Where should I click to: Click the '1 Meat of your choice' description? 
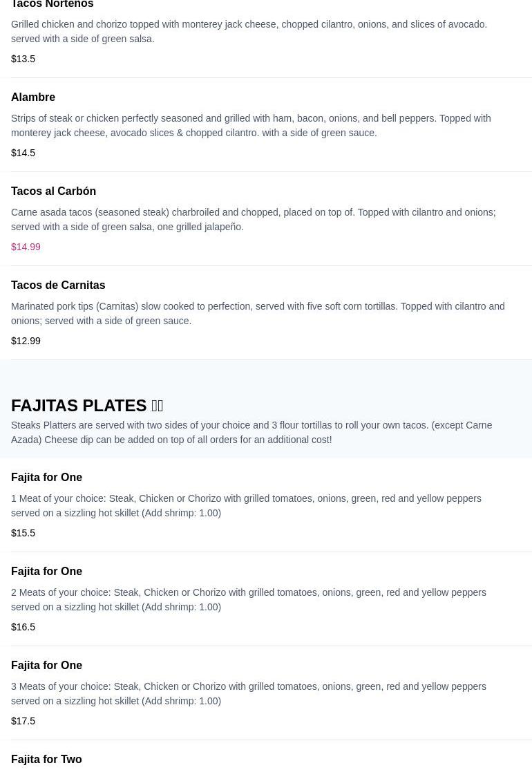246,505
